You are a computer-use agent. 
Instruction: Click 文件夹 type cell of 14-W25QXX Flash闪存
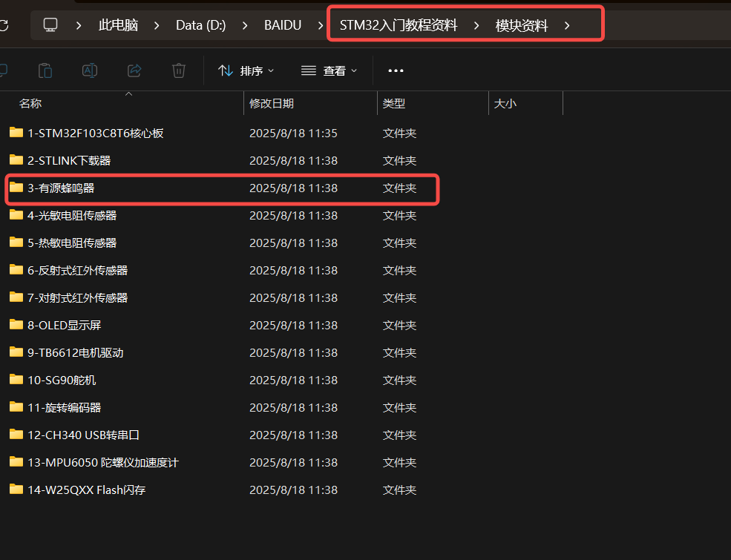click(399, 490)
